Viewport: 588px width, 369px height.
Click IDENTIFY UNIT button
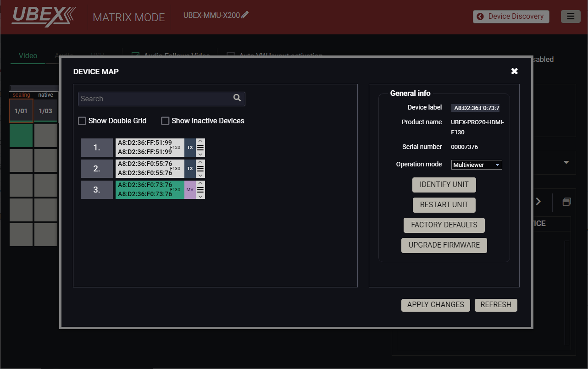tap(444, 185)
